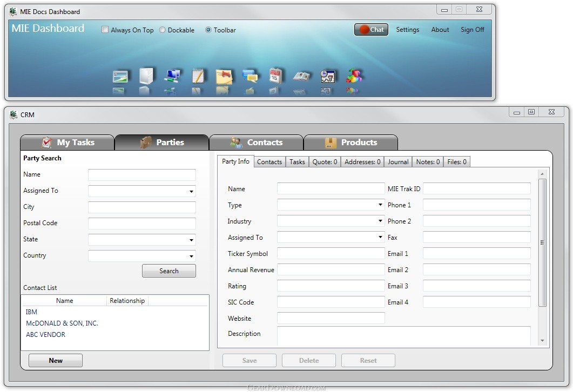Click the scrollbar up arrow in Party Info

[542, 174]
